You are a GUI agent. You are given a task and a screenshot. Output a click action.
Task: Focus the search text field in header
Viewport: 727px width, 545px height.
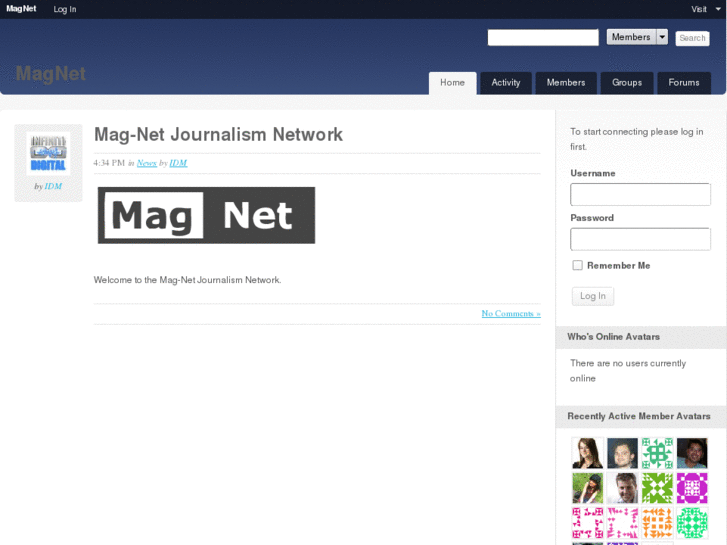pos(543,37)
